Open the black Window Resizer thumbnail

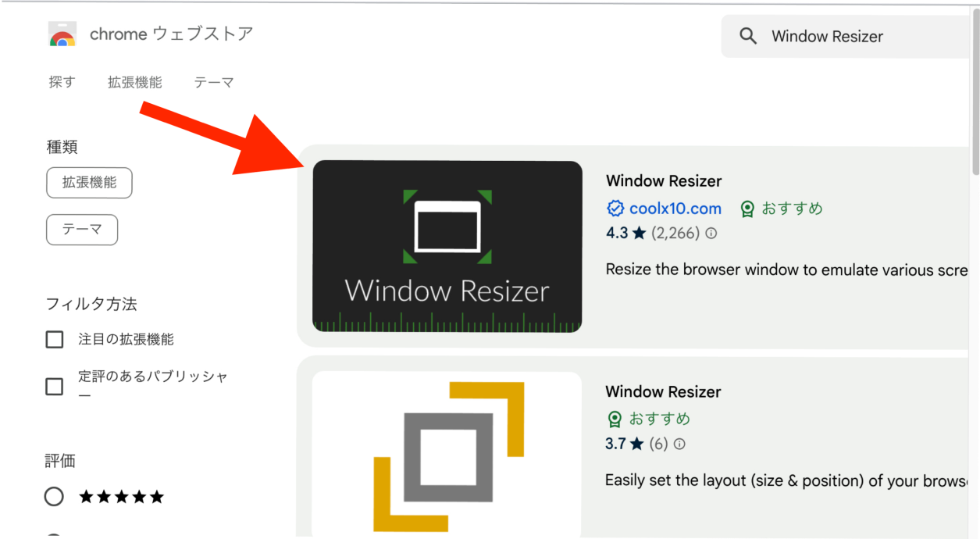(x=447, y=247)
